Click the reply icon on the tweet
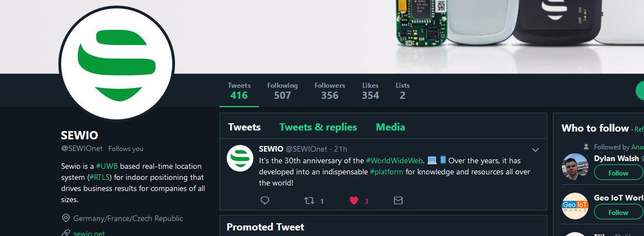The image size is (644, 236). (x=265, y=200)
